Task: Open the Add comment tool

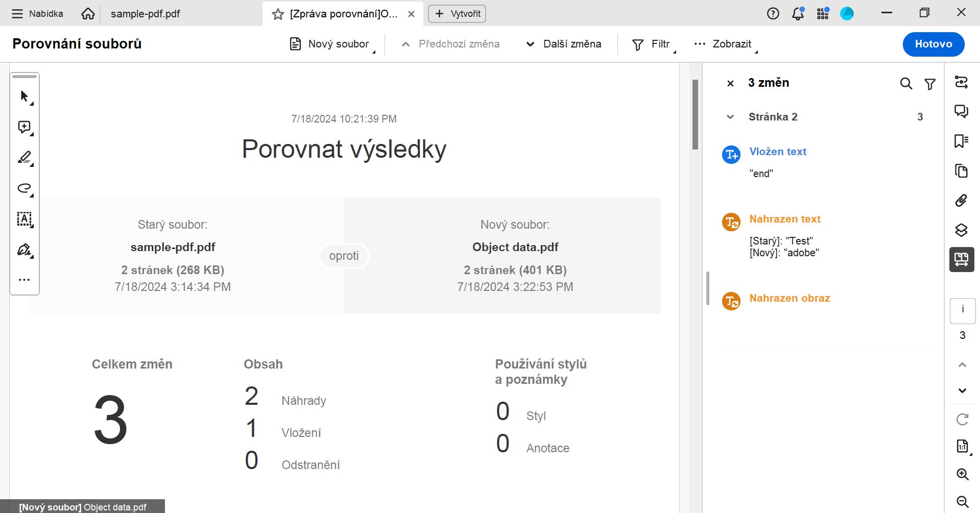Action: 24,127
